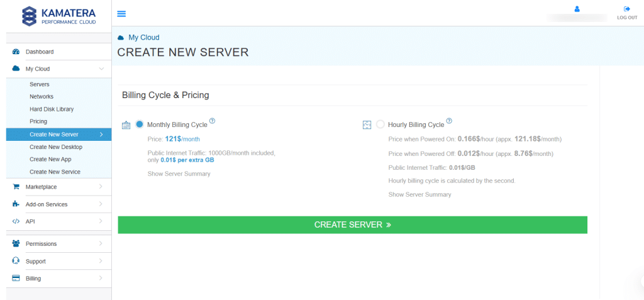Click the Kamatera logo icon
644x300 pixels.
click(x=30, y=16)
